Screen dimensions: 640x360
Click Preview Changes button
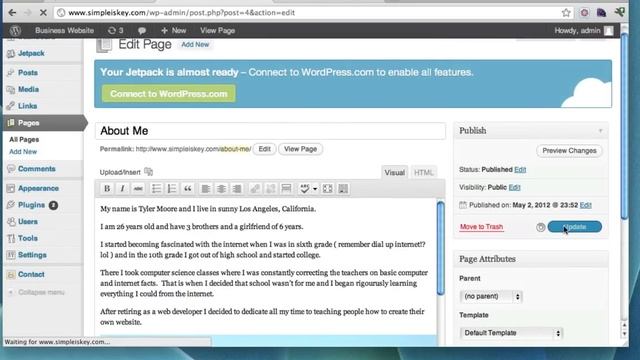coord(569,151)
